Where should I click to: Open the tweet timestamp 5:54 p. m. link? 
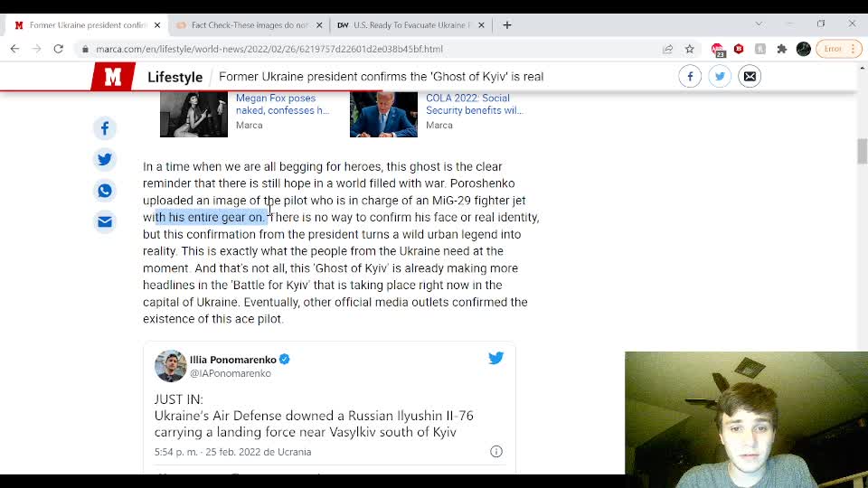tap(232, 452)
